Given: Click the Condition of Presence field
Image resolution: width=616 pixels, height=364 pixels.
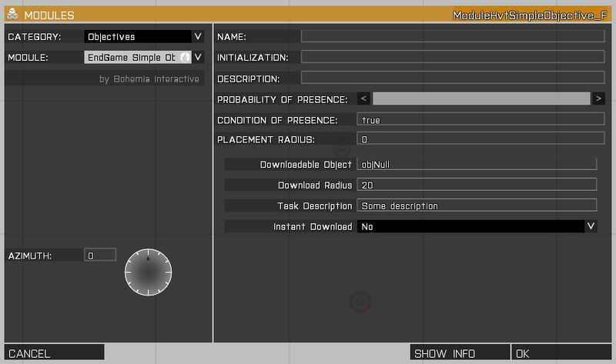Looking at the screenshot, I should [480, 119].
